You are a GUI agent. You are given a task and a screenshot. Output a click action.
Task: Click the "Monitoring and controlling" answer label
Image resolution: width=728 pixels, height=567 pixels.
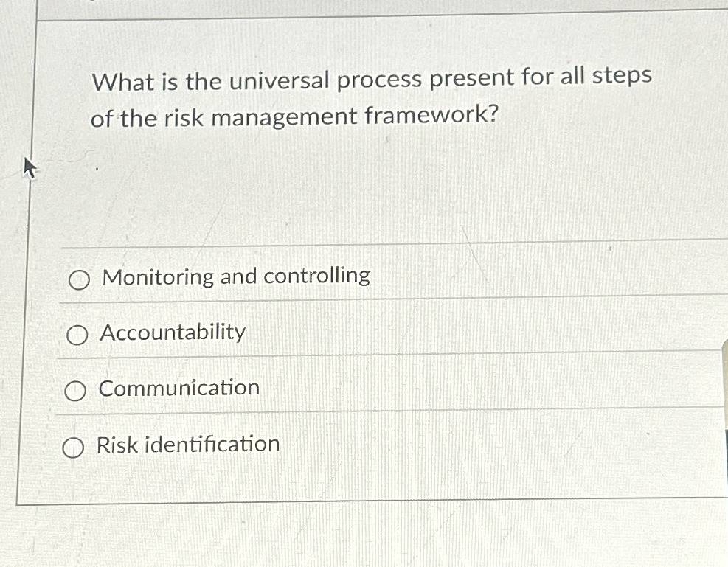pyautogui.click(x=236, y=277)
